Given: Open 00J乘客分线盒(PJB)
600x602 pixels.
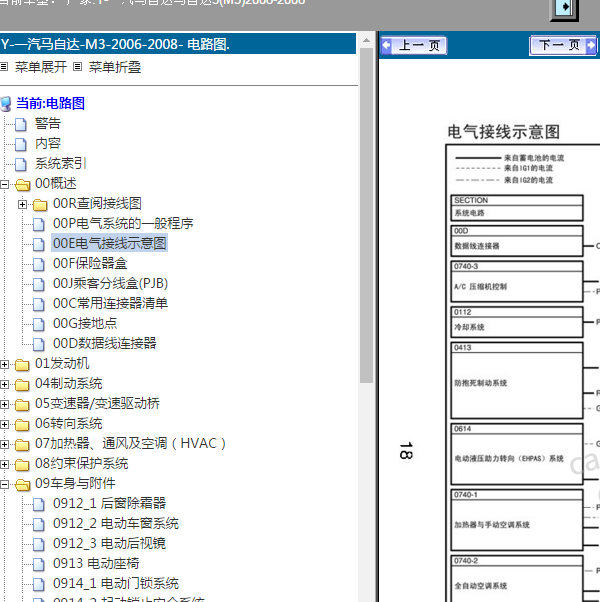Looking at the screenshot, I should [x=111, y=283].
